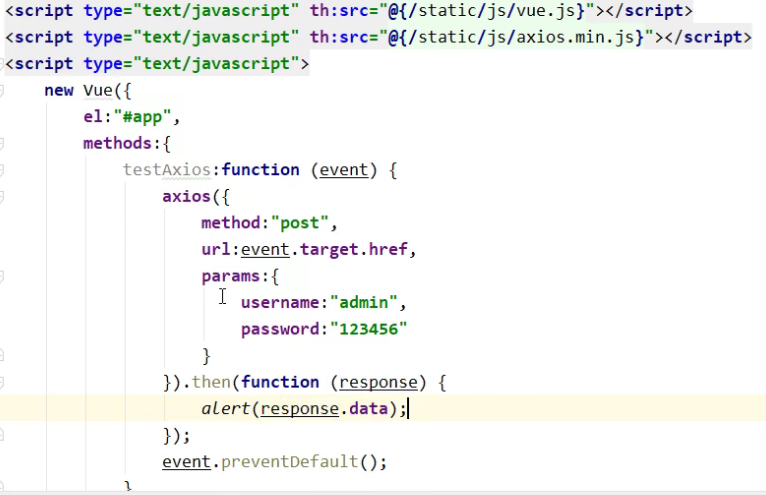
Task: Click the testAxios function name
Action: (167, 170)
